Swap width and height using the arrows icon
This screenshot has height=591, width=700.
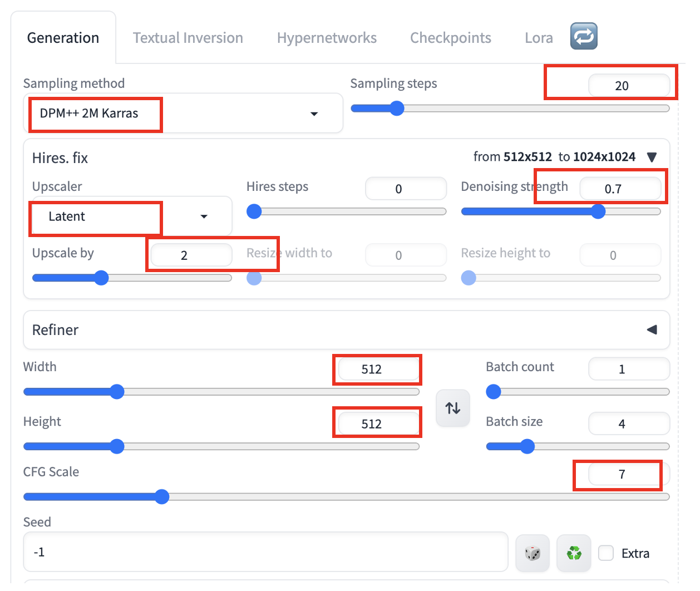[452, 408]
